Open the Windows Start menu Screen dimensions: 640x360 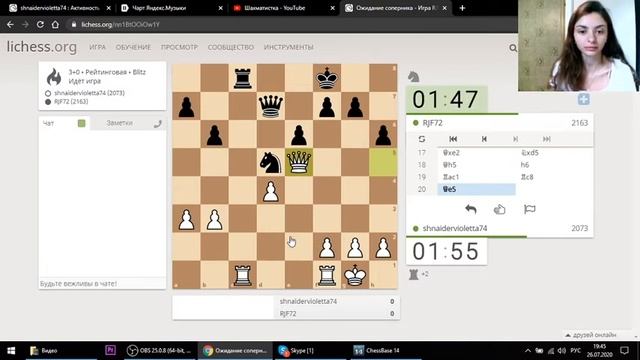[x=11, y=351]
